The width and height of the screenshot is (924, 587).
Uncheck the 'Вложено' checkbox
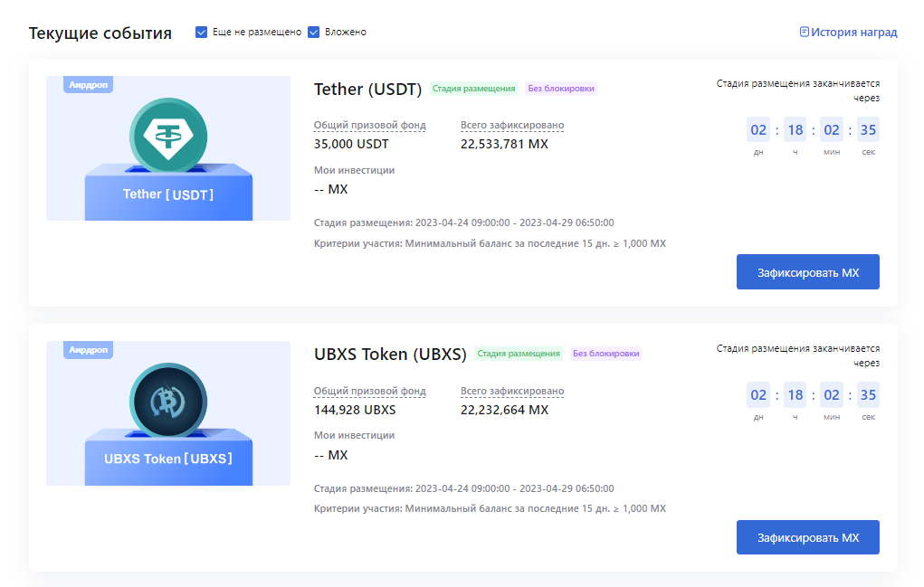pos(314,32)
